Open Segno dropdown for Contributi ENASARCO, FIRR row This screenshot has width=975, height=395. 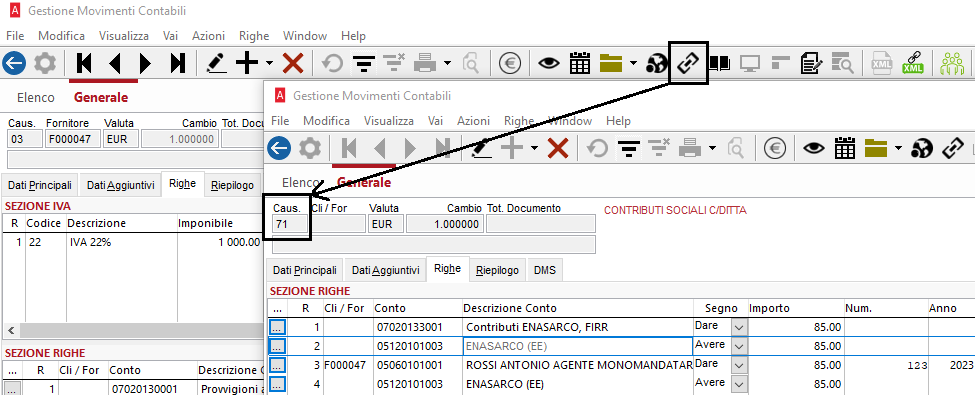click(x=739, y=327)
